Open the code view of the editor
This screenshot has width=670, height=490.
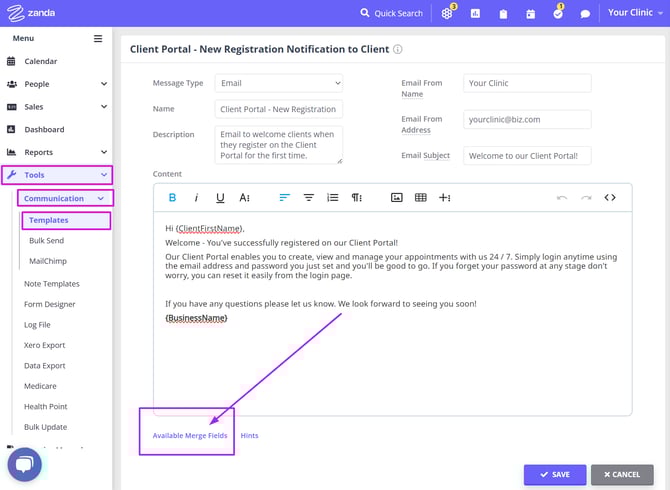tap(610, 198)
